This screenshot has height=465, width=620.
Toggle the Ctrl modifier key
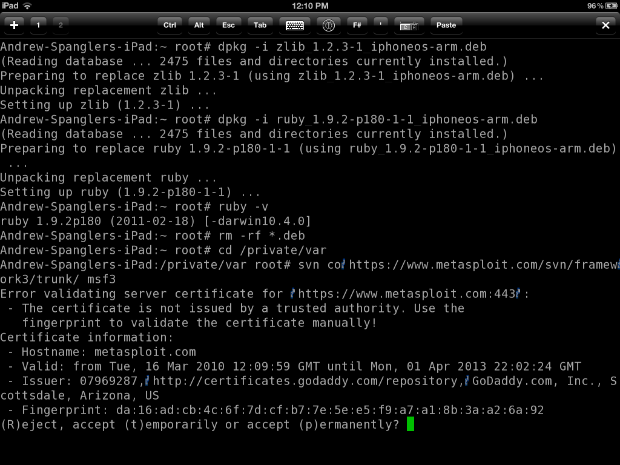[170, 24]
